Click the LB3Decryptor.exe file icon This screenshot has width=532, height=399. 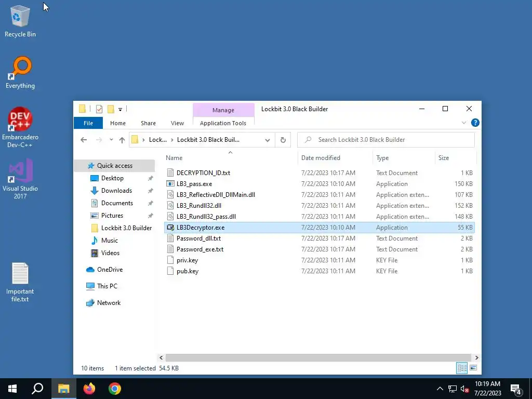click(170, 228)
